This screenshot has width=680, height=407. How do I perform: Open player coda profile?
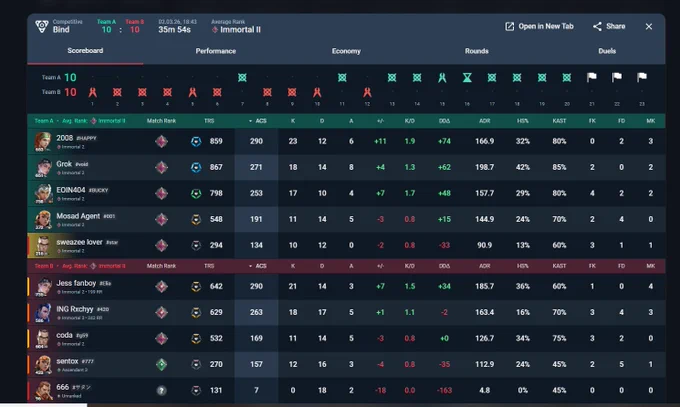point(64,335)
